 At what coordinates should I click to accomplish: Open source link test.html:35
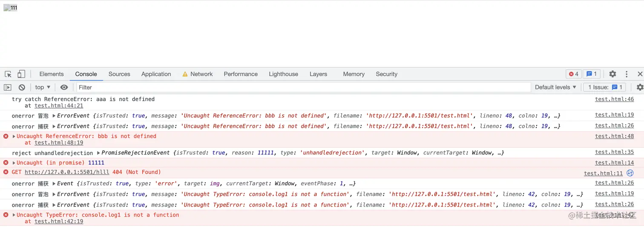614,152
